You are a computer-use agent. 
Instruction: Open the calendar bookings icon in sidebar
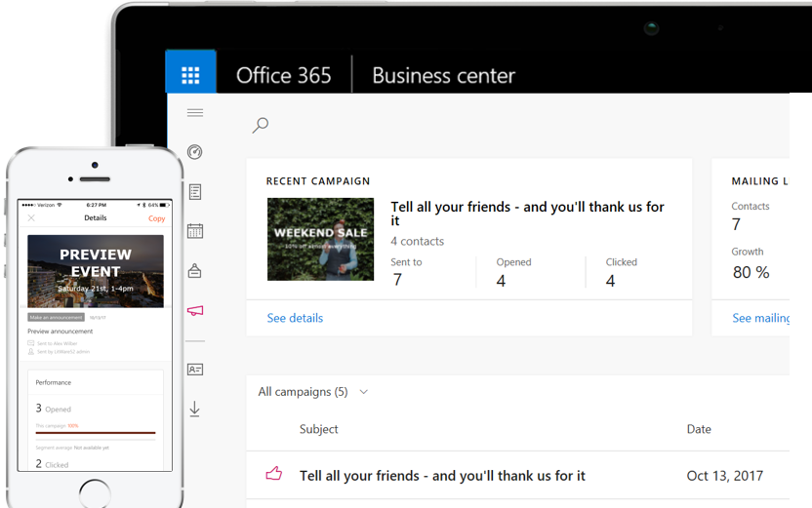[195, 231]
